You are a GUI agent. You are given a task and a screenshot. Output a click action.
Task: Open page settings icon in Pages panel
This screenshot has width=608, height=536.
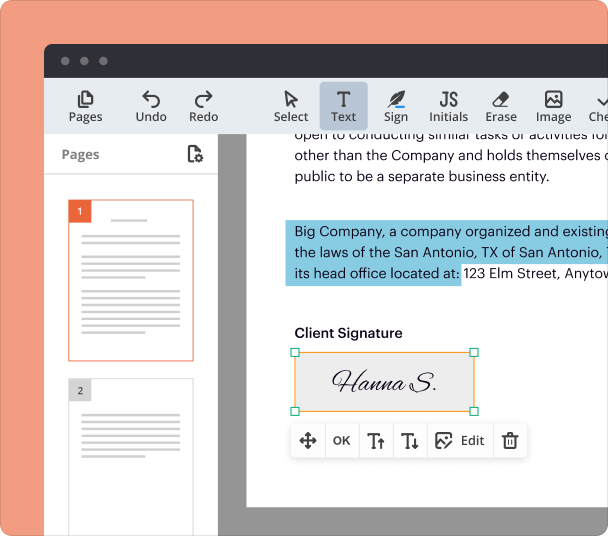click(195, 154)
